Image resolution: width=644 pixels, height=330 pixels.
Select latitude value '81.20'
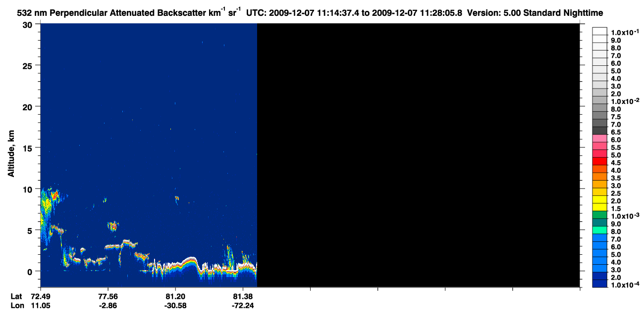pos(175,296)
